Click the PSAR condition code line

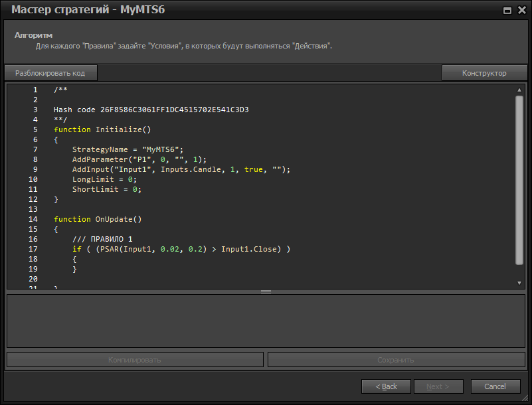pyautogui.click(x=181, y=249)
